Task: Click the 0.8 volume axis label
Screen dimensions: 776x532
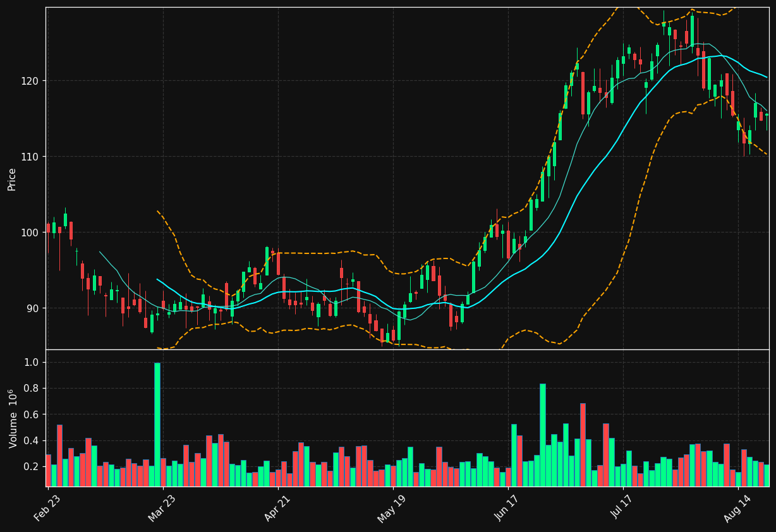Action: click(32, 389)
